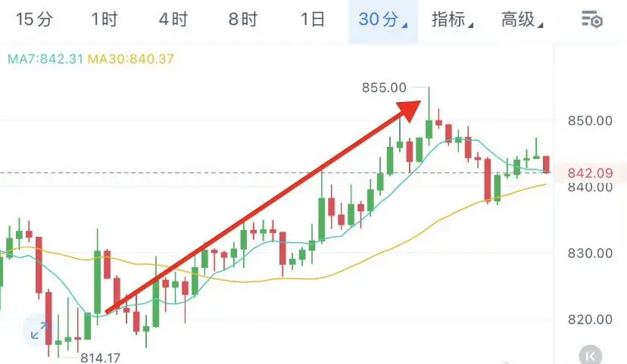The width and height of the screenshot is (627, 364).
Task: Tap the MA30:840.37 indicator label
Action: 131,59
